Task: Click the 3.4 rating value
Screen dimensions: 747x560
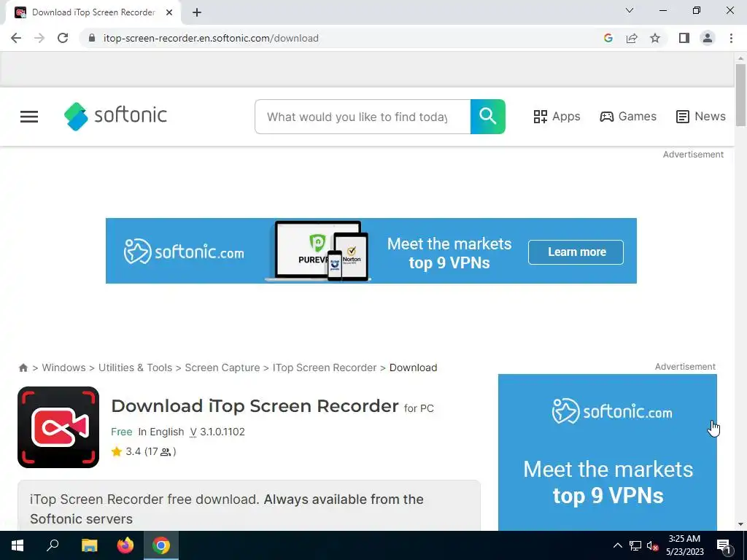Action: (x=133, y=451)
